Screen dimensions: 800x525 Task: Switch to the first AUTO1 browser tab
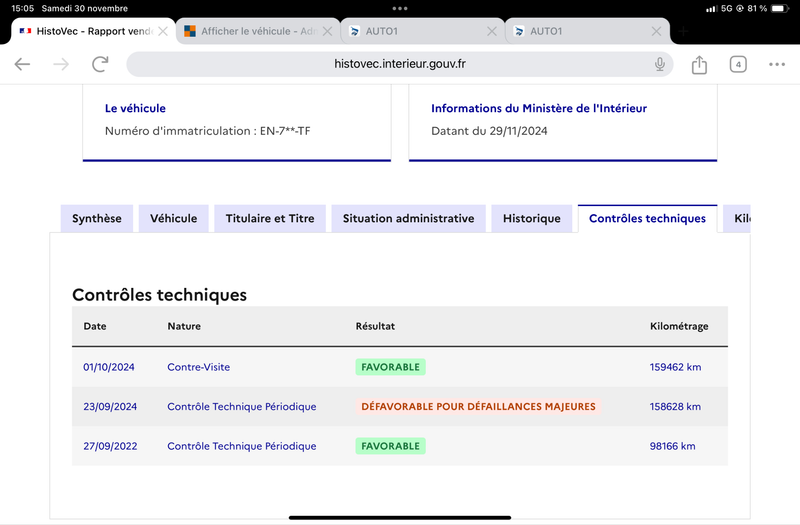point(422,31)
